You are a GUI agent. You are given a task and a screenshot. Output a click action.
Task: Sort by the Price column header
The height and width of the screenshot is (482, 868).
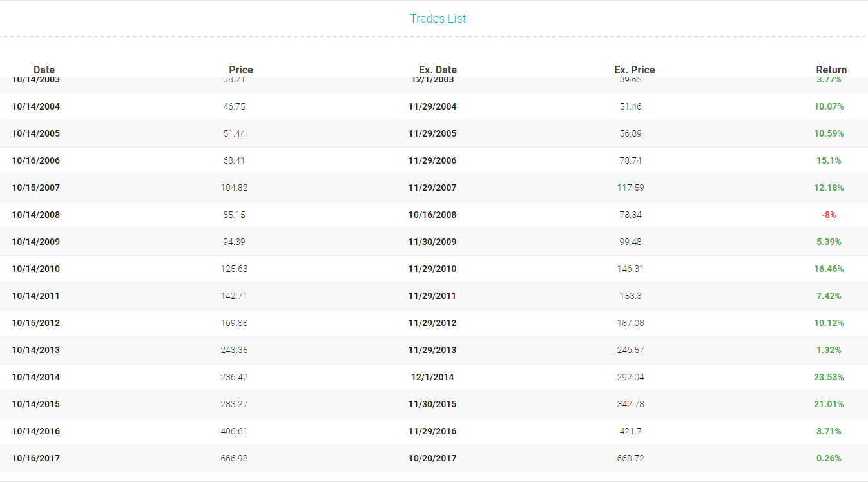click(241, 70)
